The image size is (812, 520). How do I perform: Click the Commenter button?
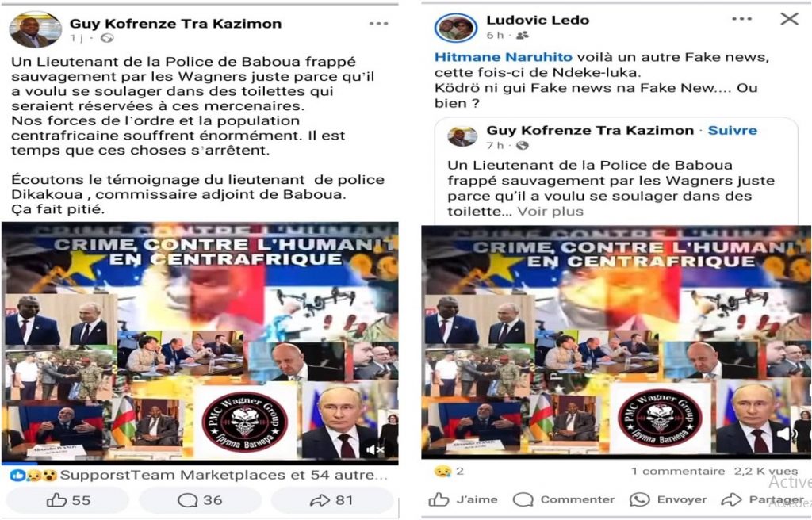[564, 499]
